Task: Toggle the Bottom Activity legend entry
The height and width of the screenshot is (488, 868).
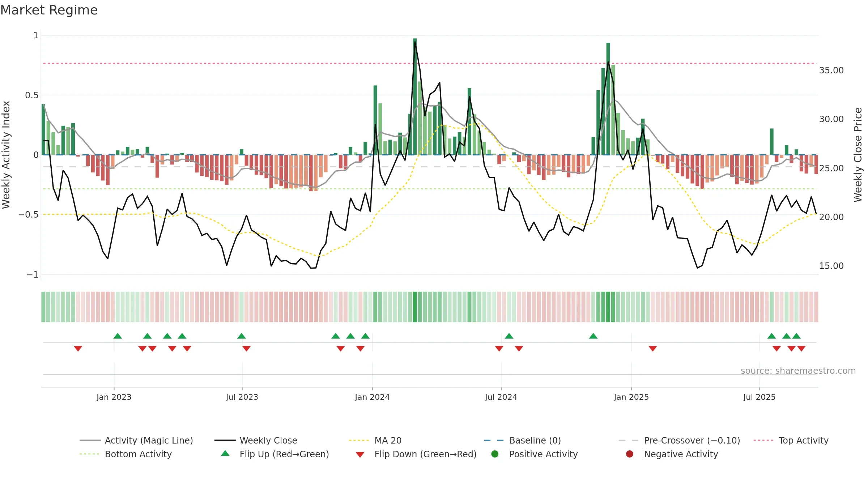Action: 125,454
